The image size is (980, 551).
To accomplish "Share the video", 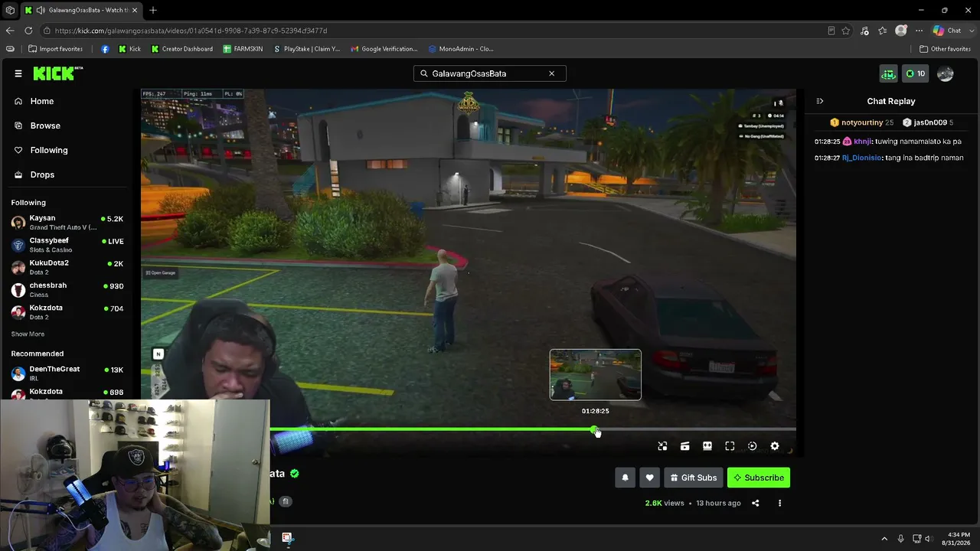I will (756, 503).
